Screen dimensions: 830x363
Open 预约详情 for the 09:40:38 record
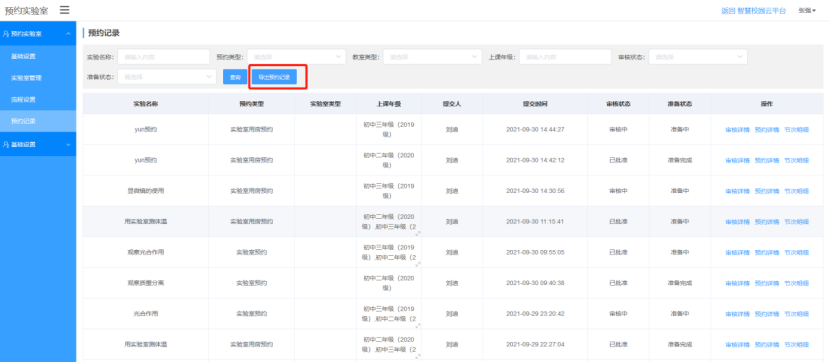coord(766,283)
